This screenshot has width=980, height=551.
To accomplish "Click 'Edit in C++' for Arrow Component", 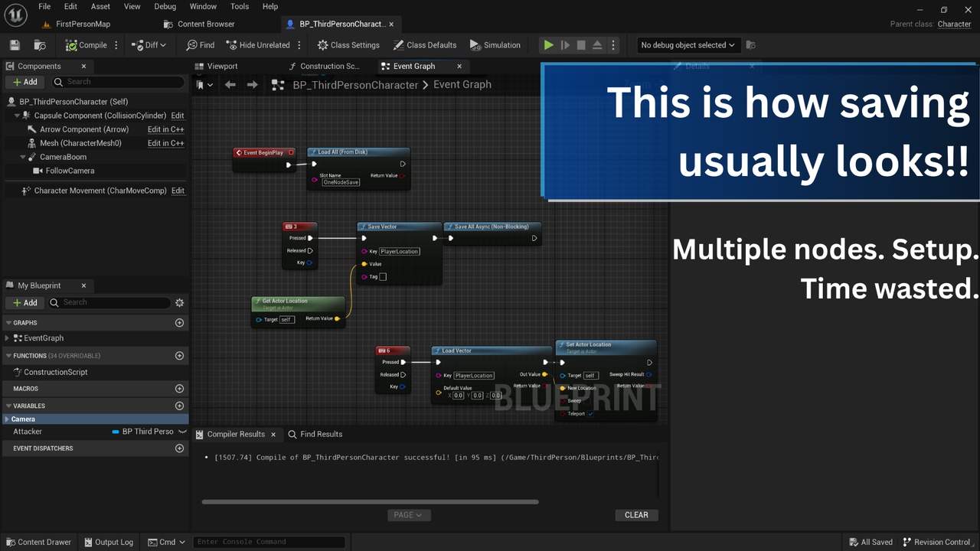I will pos(165,129).
